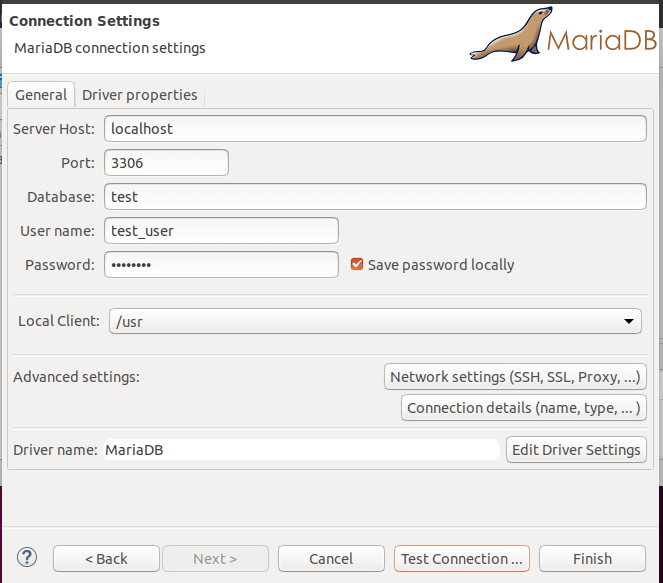This screenshot has width=663, height=583.
Task: Focus the Server Host field
Action: coord(375,129)
